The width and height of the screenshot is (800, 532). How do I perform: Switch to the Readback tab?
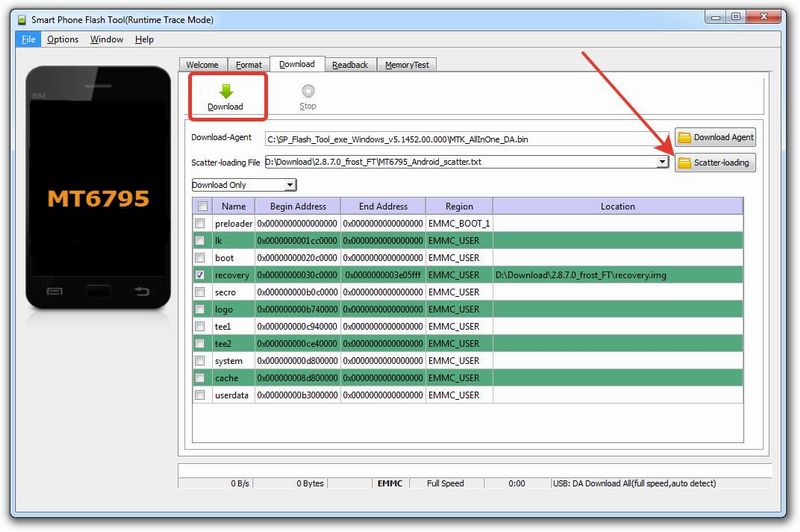click(350, 65)
